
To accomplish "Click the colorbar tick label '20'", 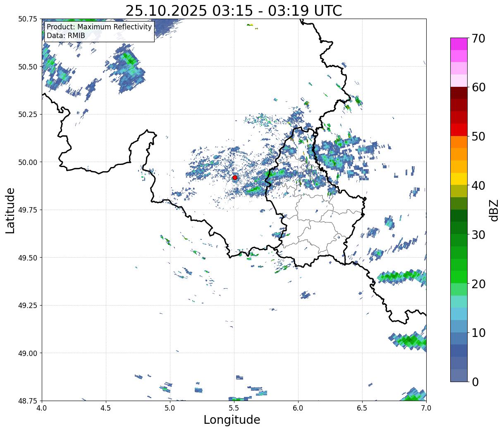I will [478, 284].
